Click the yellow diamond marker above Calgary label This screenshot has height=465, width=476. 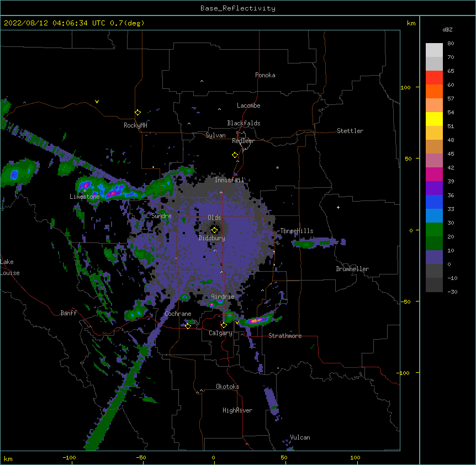click(x=224, y=325)
